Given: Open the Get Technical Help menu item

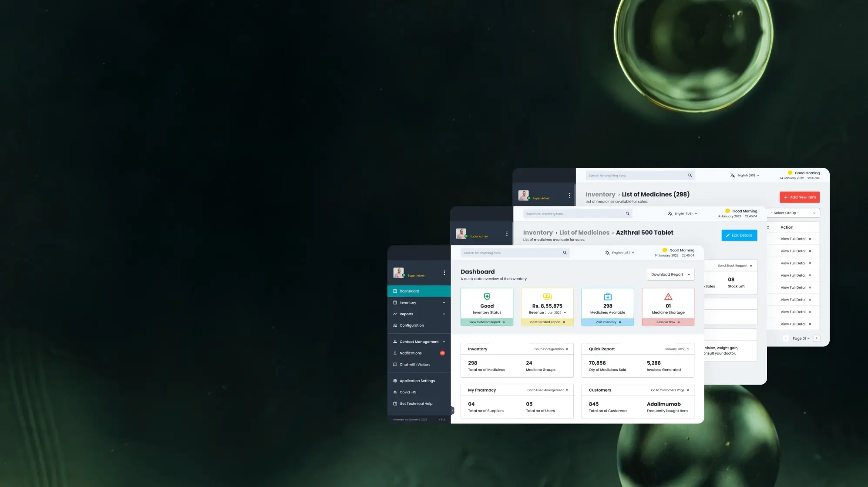Looking at the screenshot, I should click(419, 403).
